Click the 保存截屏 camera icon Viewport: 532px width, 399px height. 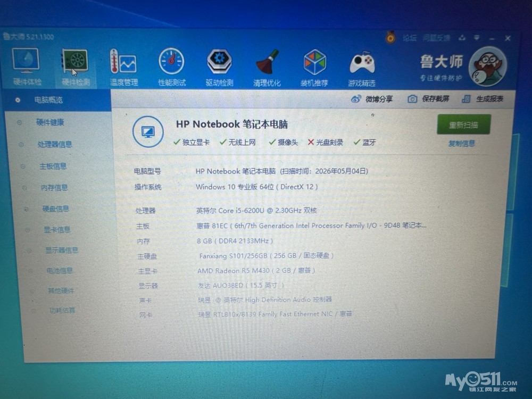click(x=412, y=99)
